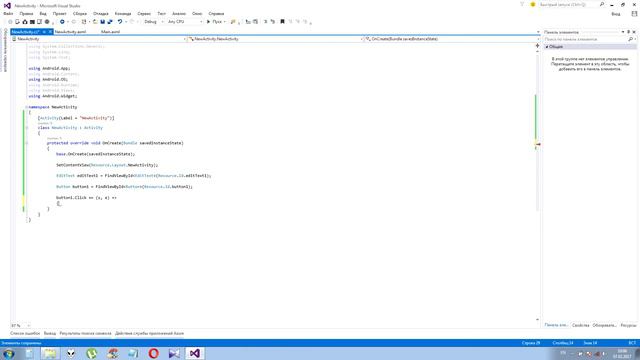Image resolution: width=640 pixels, height=360 pixels.
Task: Open the Справка menu
Action: coord(216,13)
